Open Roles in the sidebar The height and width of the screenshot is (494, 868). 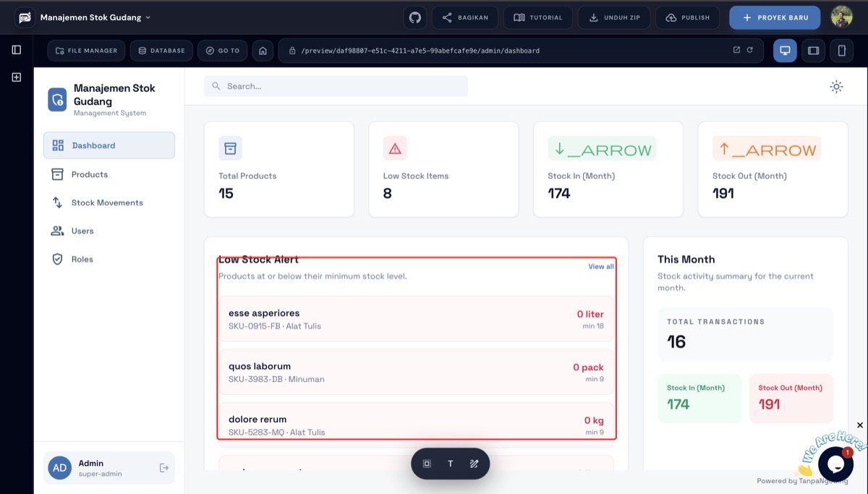point(109,259)
